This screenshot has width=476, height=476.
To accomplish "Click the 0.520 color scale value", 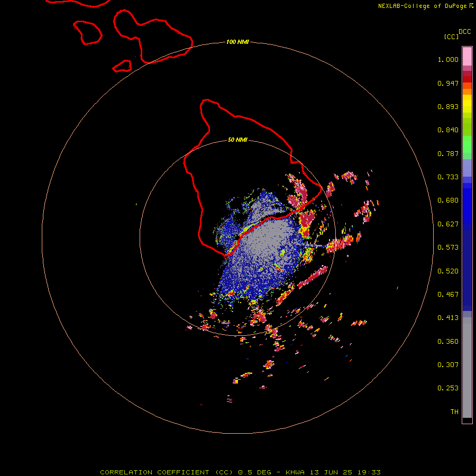I will click(x=448, y=271).
